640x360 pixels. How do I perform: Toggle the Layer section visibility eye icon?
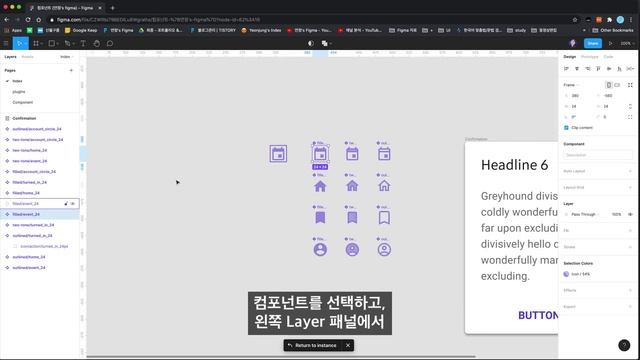tap(630, 214)
